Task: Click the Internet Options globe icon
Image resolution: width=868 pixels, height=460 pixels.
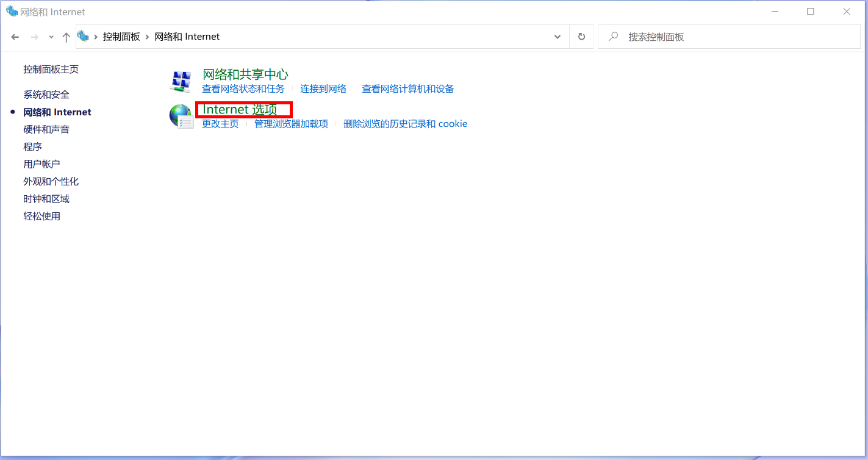Action: pyautogui.click(x=181, y=116)
